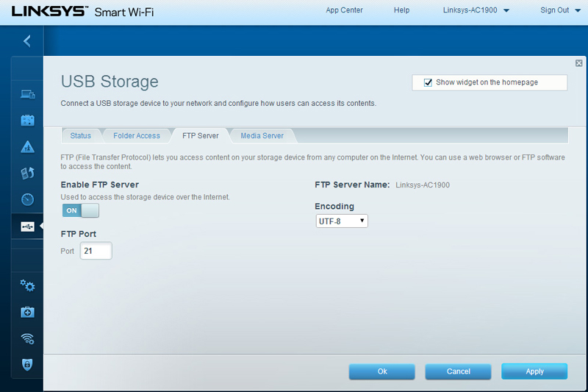The width and height of the screenshot is (588, 392).
Task: Toggle Show widget on the homepage checkbox
Action: tap(428, 82)
